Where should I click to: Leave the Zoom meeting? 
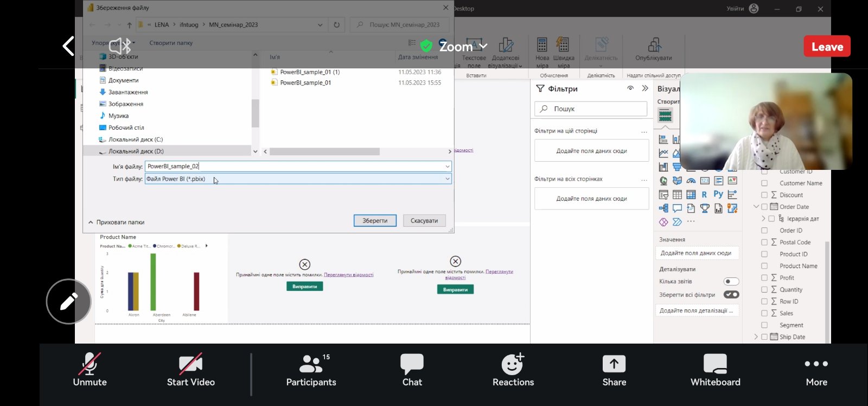tap(827, 47)
